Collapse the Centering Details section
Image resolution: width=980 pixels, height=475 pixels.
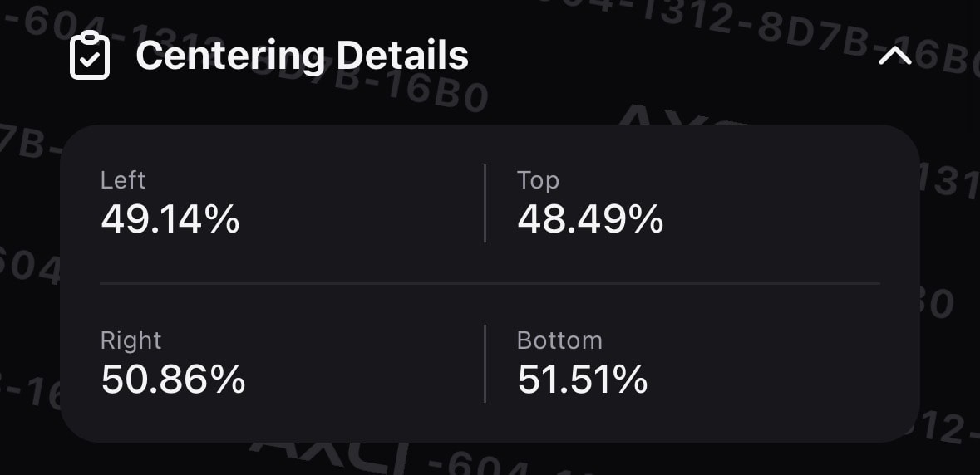[895, 56]
